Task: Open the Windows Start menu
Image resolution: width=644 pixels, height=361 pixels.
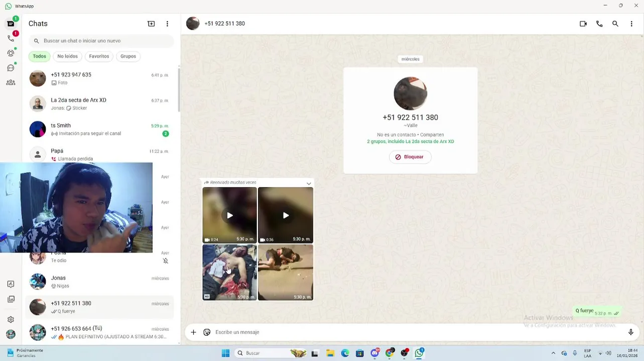Action: [225, 353]
